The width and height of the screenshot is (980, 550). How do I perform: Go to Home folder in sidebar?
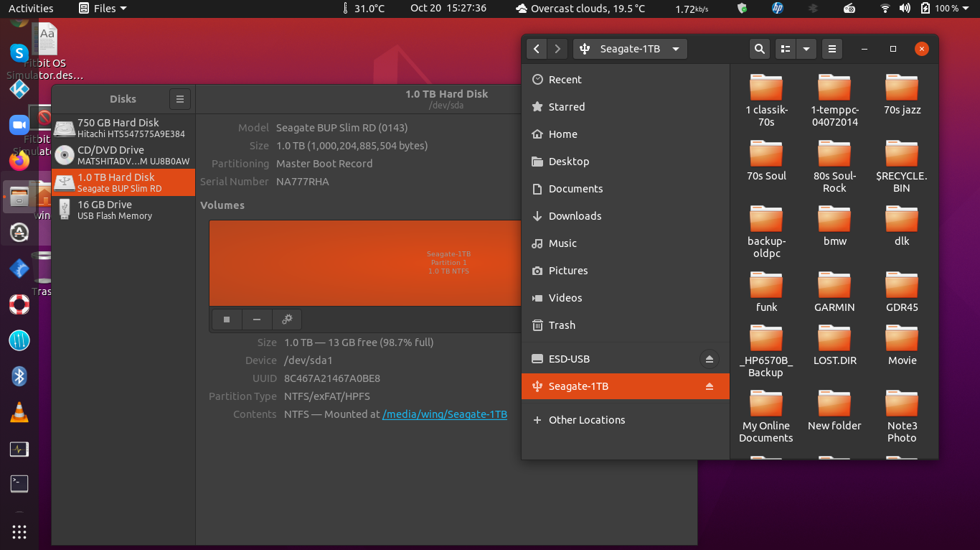point(626,134)
